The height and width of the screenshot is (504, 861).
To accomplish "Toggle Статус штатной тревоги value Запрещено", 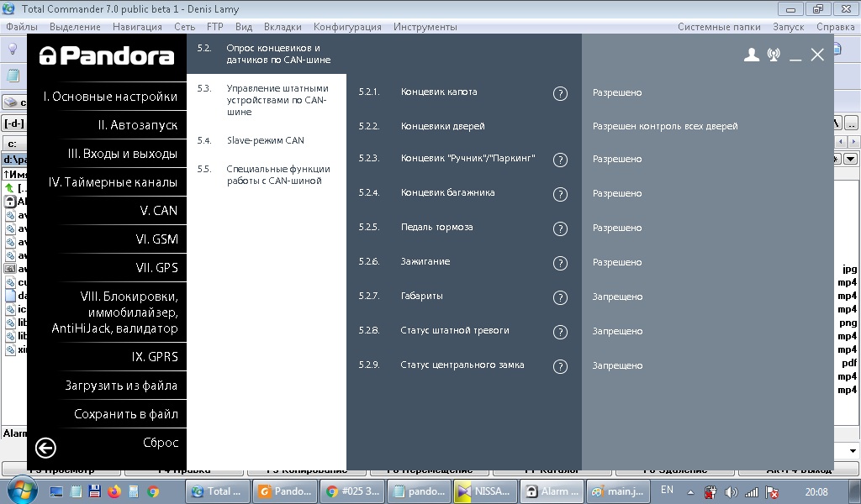I will (x=617, y=331).
